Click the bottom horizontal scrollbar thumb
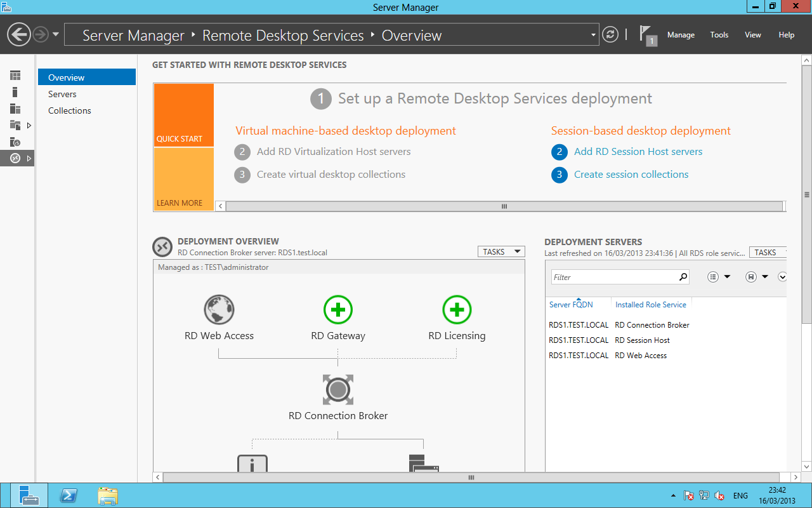The height and width of the screenshot is (508, 812). pyautogui.click(x=471, y=477)
